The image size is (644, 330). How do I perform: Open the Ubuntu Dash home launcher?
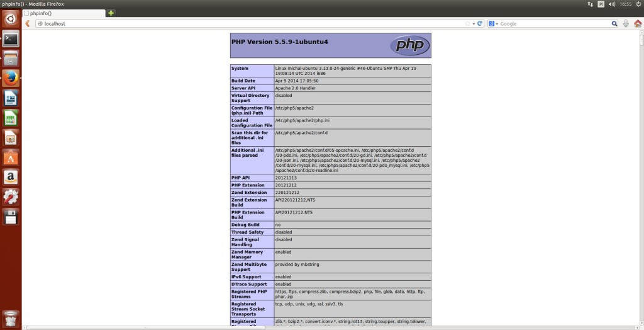tap(11, 19)
